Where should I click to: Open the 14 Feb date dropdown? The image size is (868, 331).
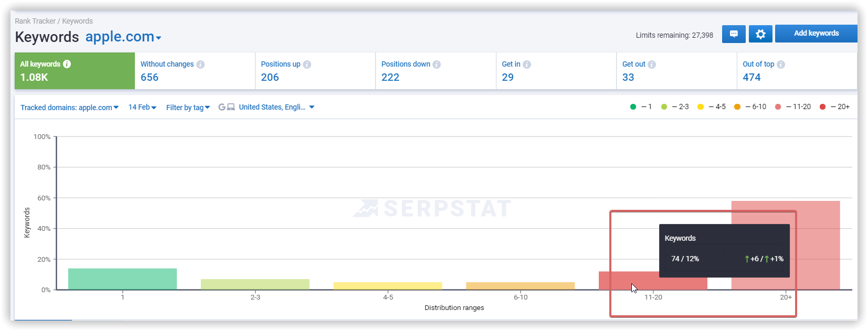(142, 107)
